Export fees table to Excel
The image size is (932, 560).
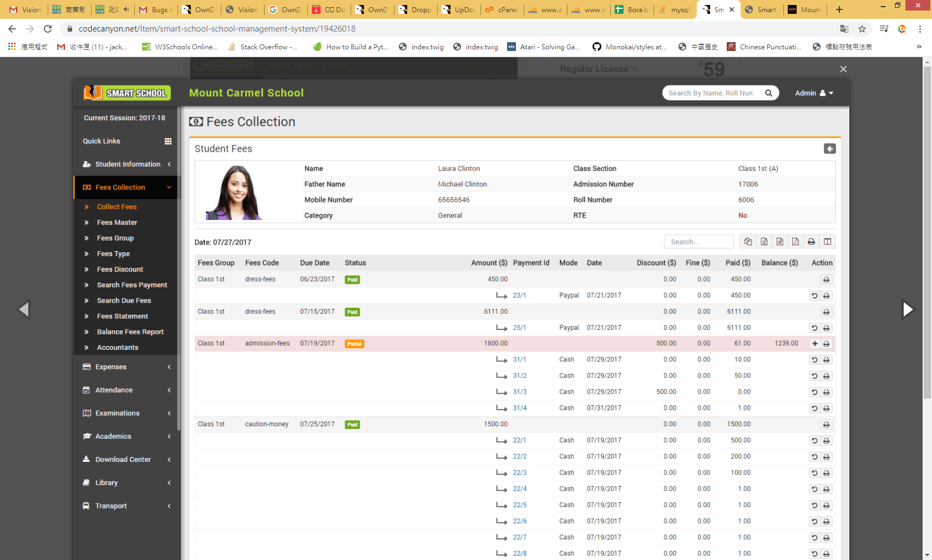[764, 242]
